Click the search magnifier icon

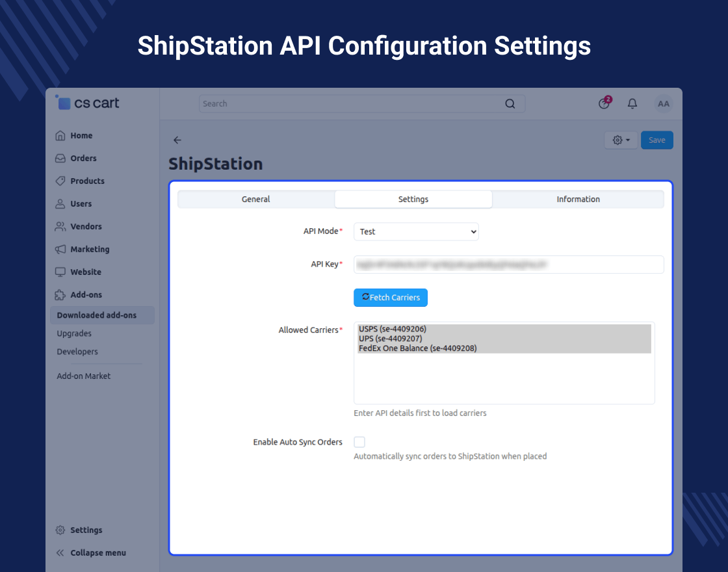pos(510,103)
